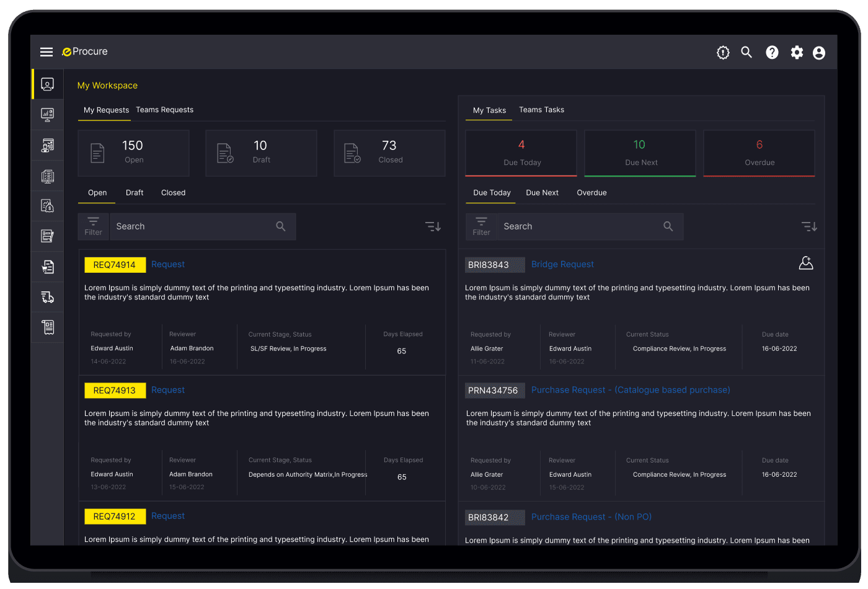
Task: Click magnifier in tasks search box
Action: [x=668, y=226]
